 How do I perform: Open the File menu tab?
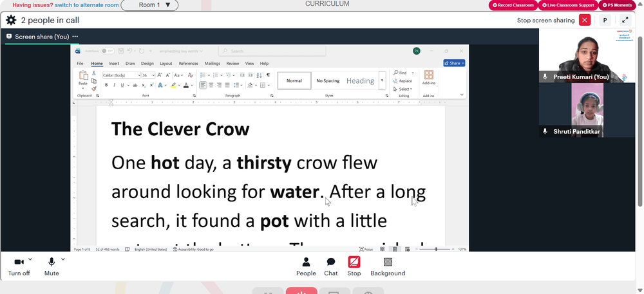pos(80,64)
